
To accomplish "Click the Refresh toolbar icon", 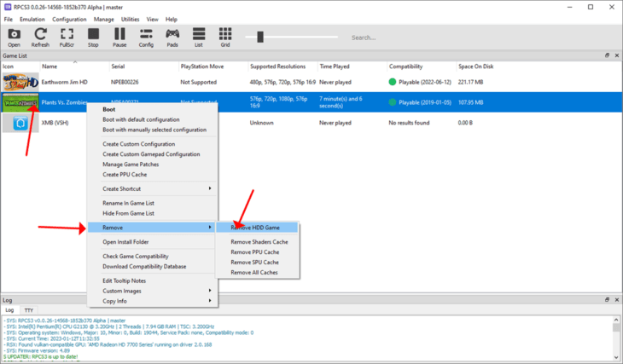I will 40,38.
